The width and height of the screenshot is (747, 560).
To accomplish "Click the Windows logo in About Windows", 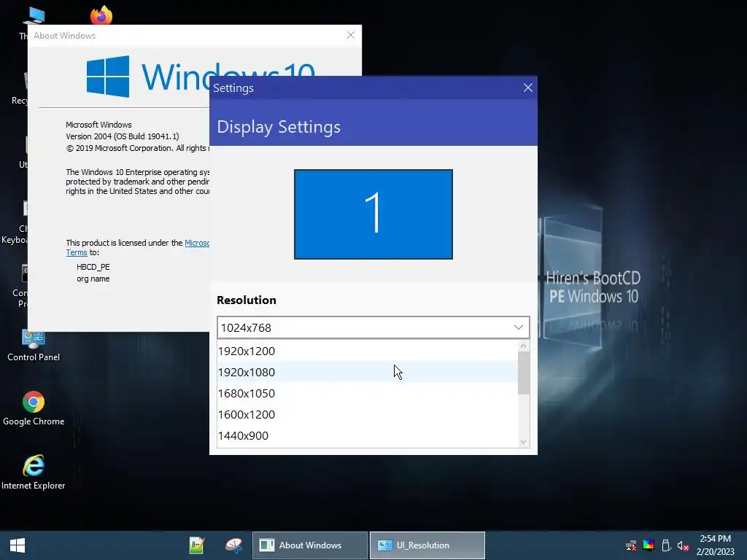I will pyautogui.click(x=108, y=76).
